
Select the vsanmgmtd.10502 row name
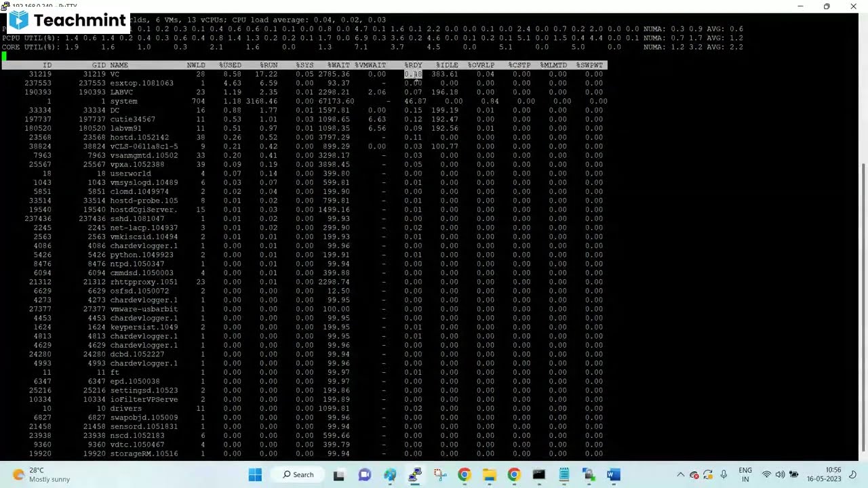tap(144, 155)
